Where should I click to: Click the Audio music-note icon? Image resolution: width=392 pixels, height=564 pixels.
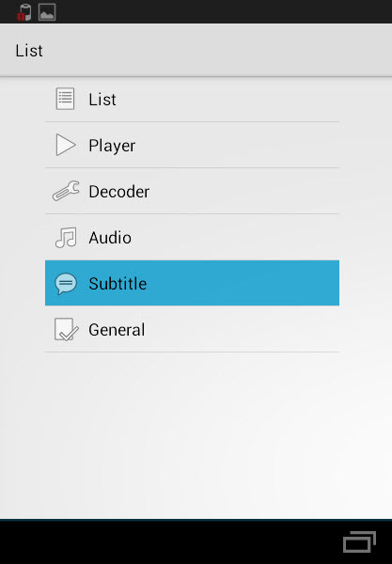tap(66, 238)
